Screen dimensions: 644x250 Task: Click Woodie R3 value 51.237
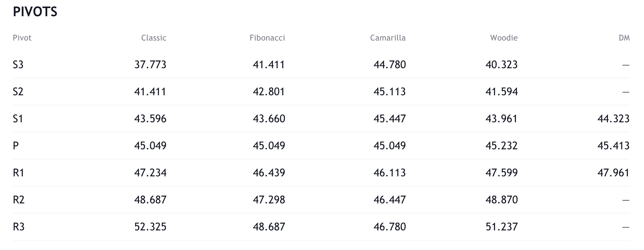click(501, 227)
